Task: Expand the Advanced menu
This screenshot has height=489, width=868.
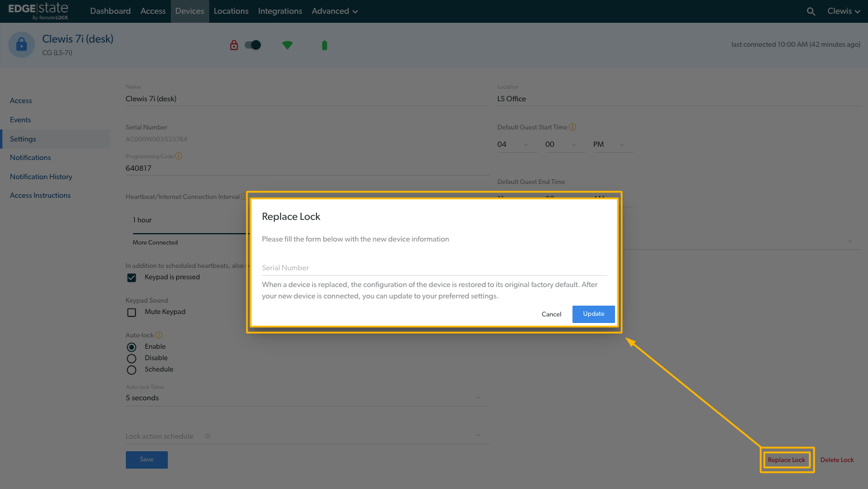Action: pyautogui.click(x=334, y=11)
